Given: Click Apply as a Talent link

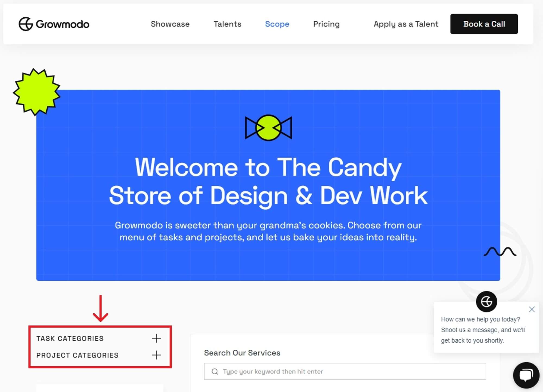Looking at the screenshot, I should (406, 24).
